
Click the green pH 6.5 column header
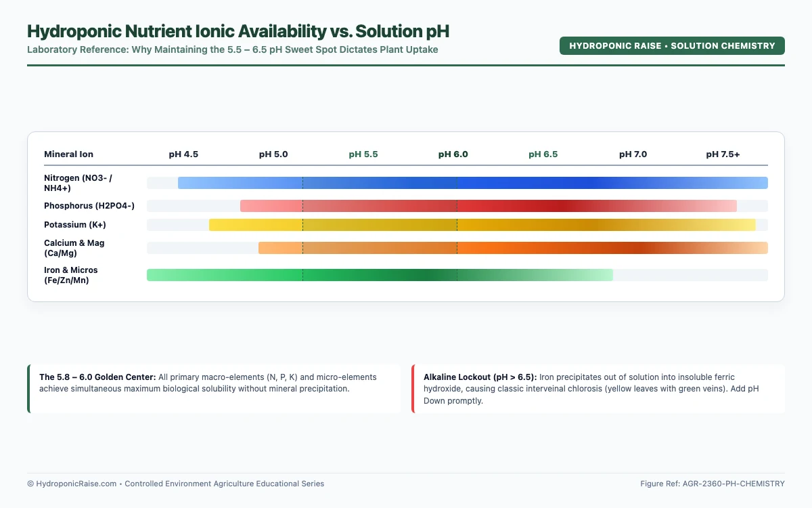coord(543,154)
